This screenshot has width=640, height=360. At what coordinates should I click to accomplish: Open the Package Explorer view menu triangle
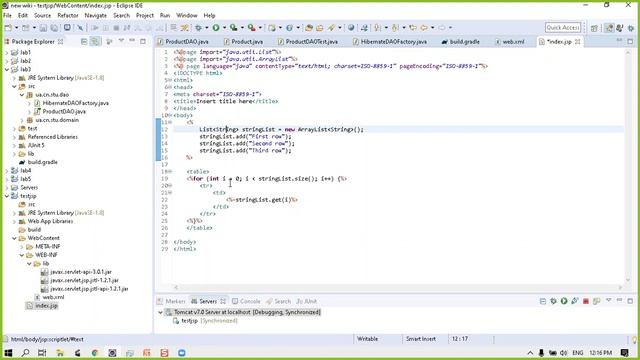click(x=121, y=41)
